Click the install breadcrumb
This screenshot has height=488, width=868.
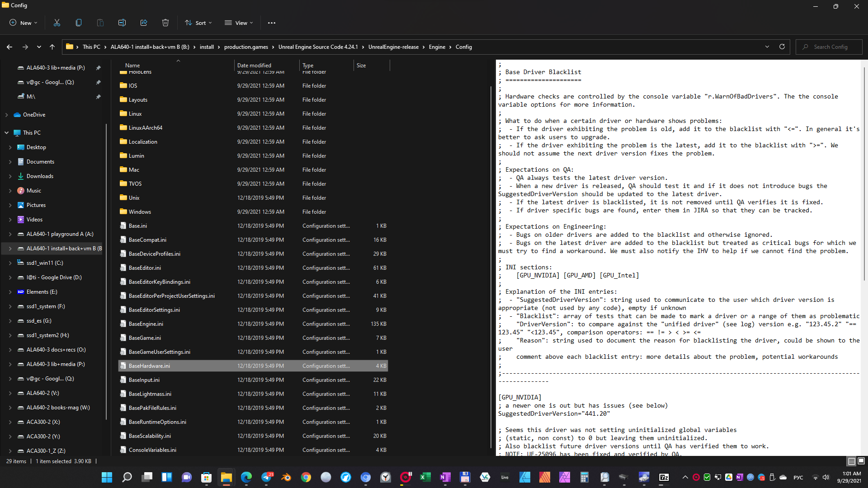207,47
